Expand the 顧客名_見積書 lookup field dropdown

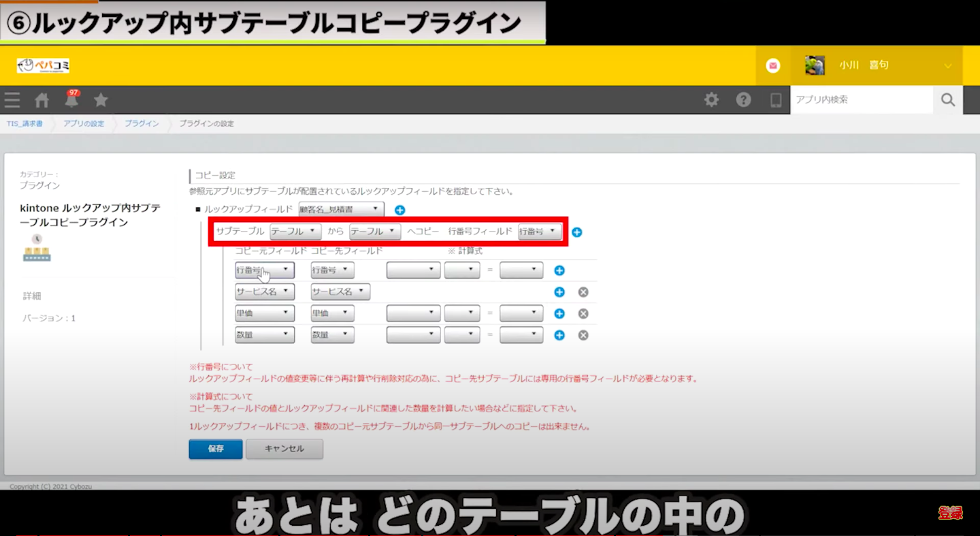click(341, 210)
